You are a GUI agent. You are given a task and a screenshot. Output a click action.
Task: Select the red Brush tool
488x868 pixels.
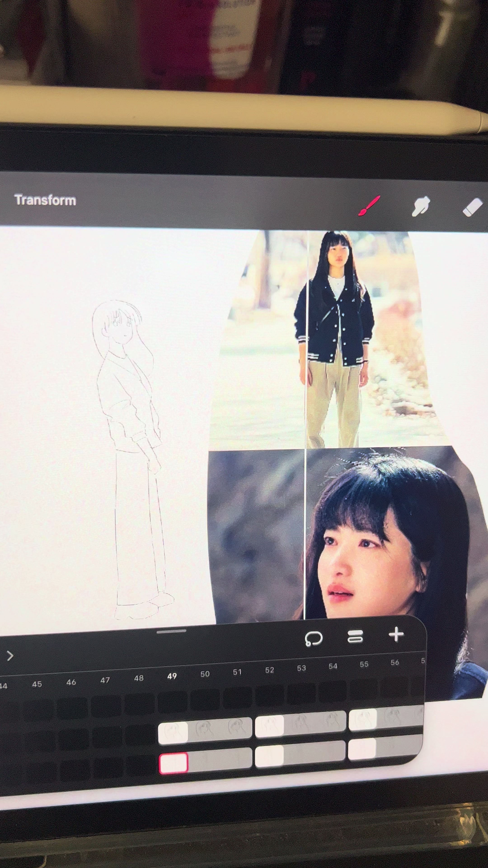pyautogui.click(x=369, y=205)
